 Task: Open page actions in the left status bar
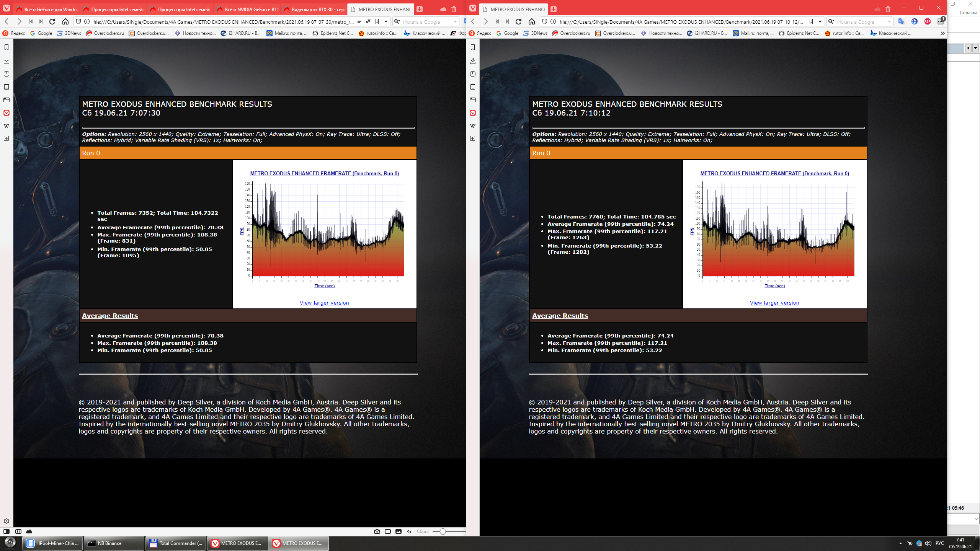point(409,531)
